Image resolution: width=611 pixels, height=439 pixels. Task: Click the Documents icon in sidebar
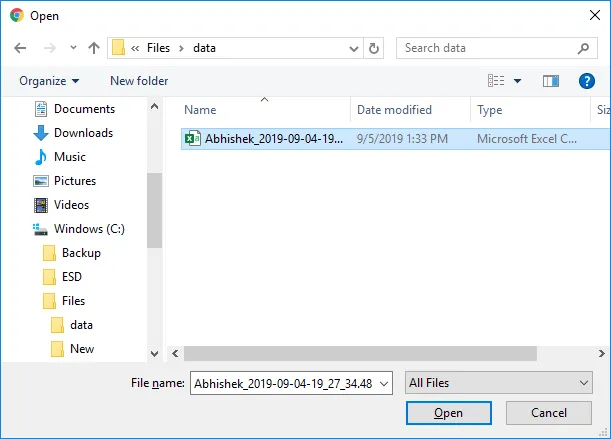(x=41, y=109)
